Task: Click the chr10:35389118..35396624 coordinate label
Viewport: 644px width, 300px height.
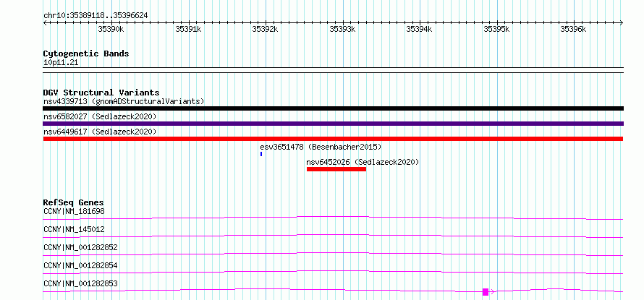Action: coord(96,16)
